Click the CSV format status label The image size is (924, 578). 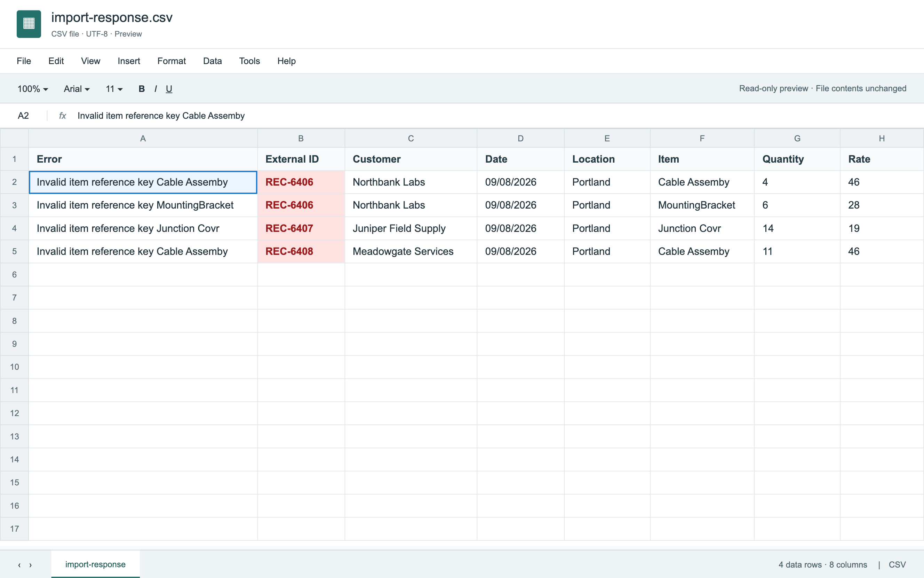(897, 565)
